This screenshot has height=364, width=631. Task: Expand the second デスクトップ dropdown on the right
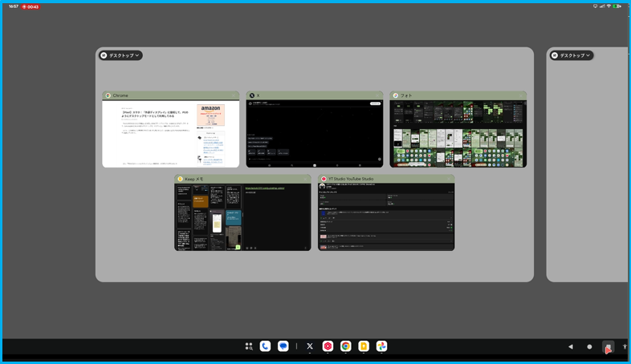point(572,55)
